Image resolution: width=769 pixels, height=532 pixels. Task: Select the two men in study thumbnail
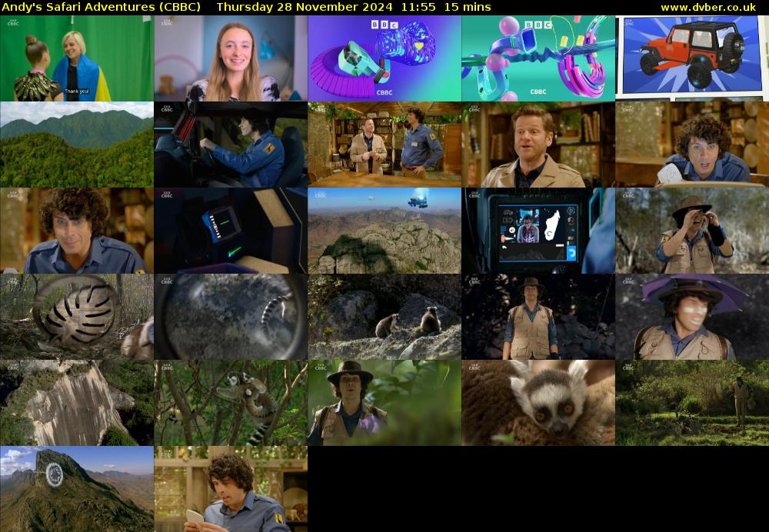(x=384, y=145)
